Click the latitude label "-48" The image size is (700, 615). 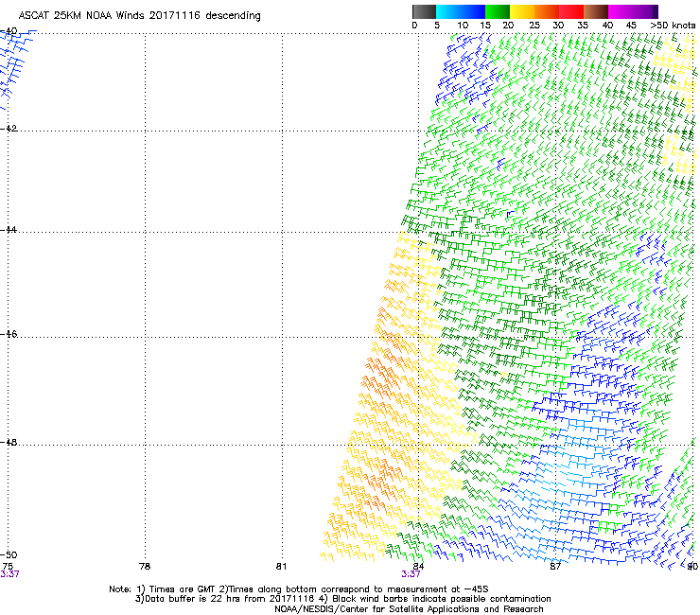click(9, 442)
